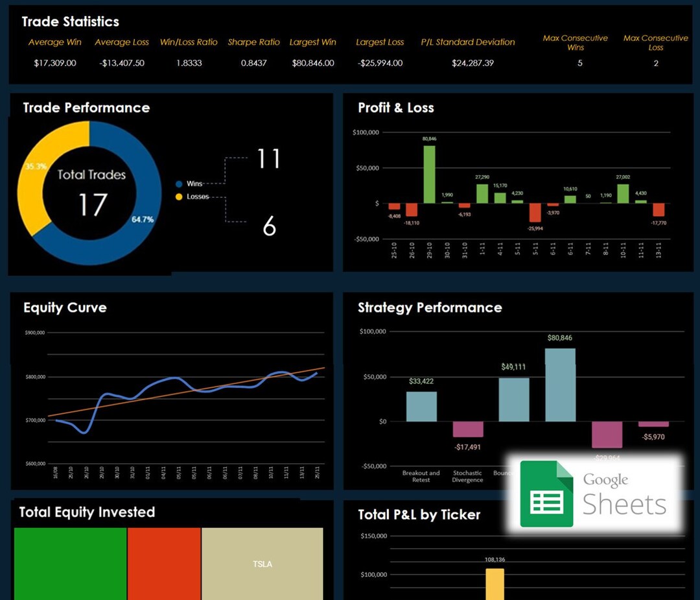Expand the Strategy Performance chart section
700x600 pixels.
pos(430,307)
